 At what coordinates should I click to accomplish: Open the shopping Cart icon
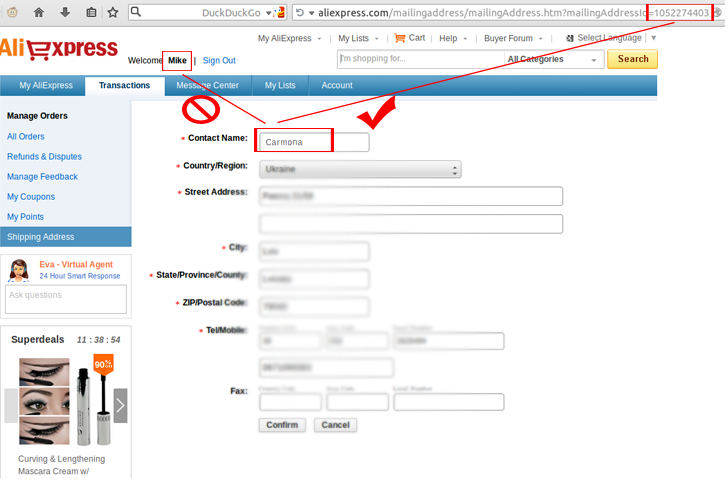pos(400,38)
